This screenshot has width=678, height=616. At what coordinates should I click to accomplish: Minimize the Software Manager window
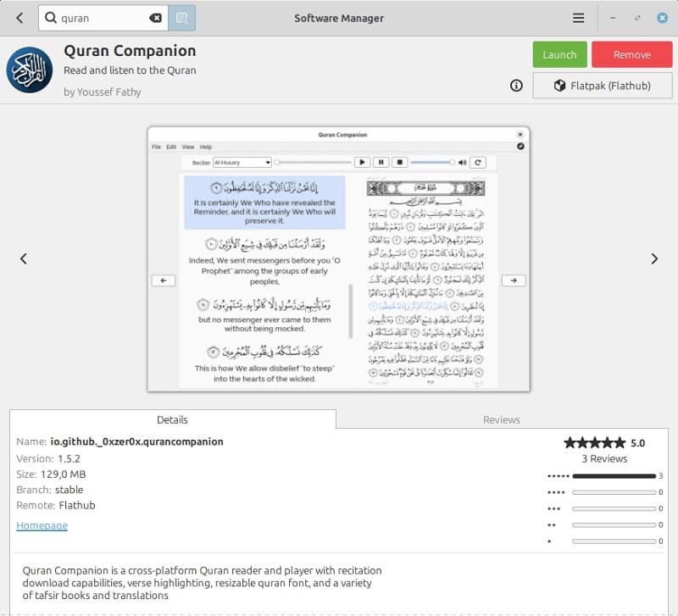tap(613, 18)
